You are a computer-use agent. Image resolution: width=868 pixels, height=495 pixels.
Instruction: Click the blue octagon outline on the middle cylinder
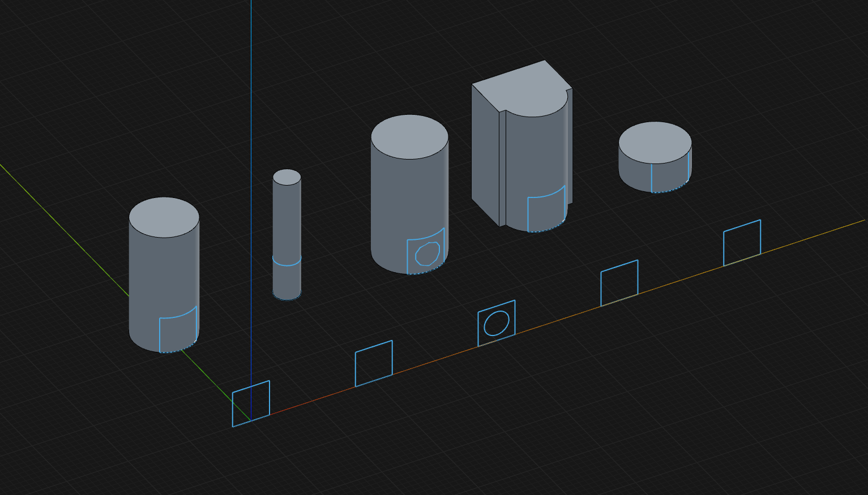click(427, 254)
